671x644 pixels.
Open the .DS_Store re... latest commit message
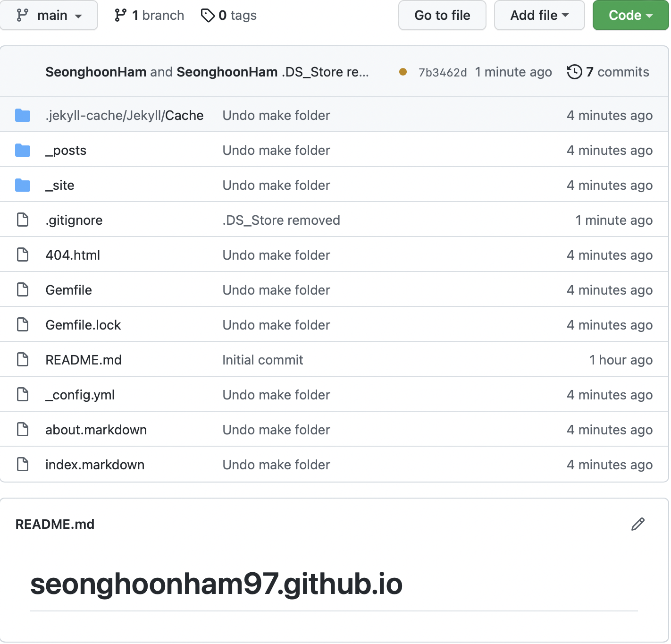pos(326,72)
